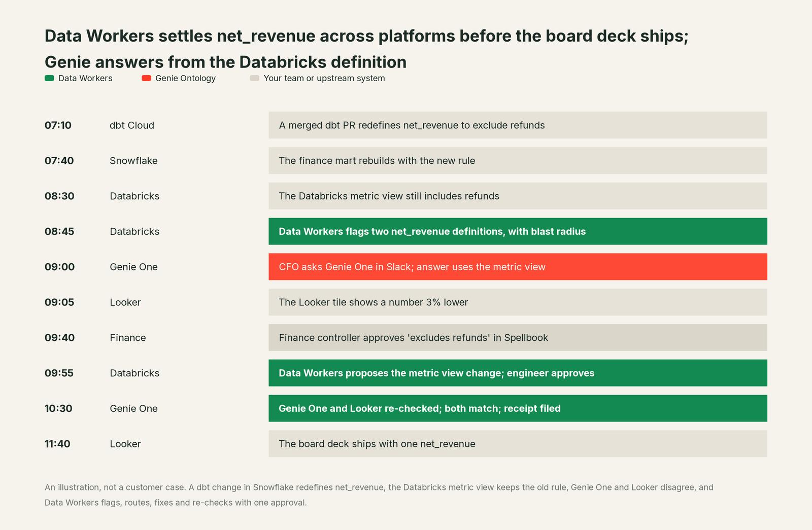The height and width of the screenshot is (530, 812).
Task: Click green 'Genie One and Looker re-checked' bar
Action: (x=518, y=408)
